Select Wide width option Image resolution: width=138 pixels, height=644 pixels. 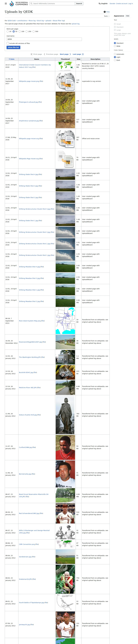point(115,46)
